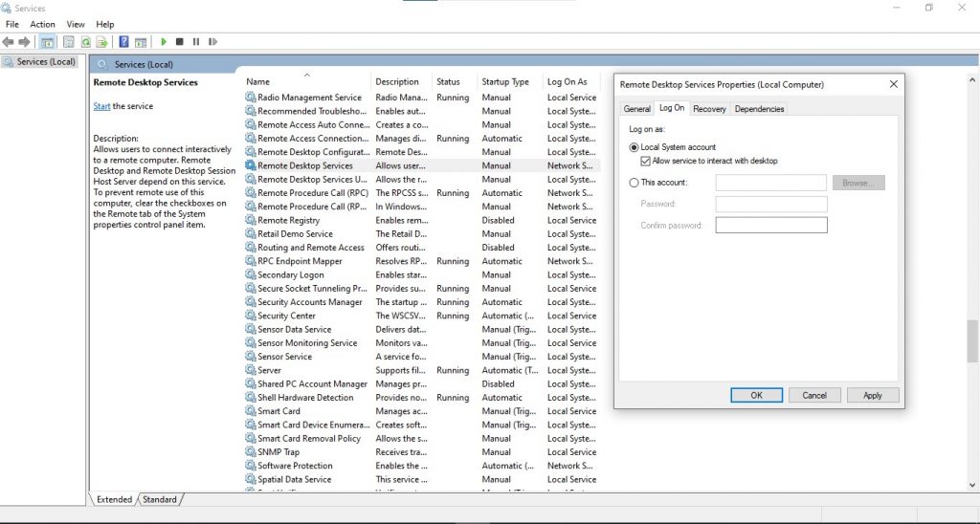
Task: Open the blue Help toolbar icon
Action: click(123, 42)
